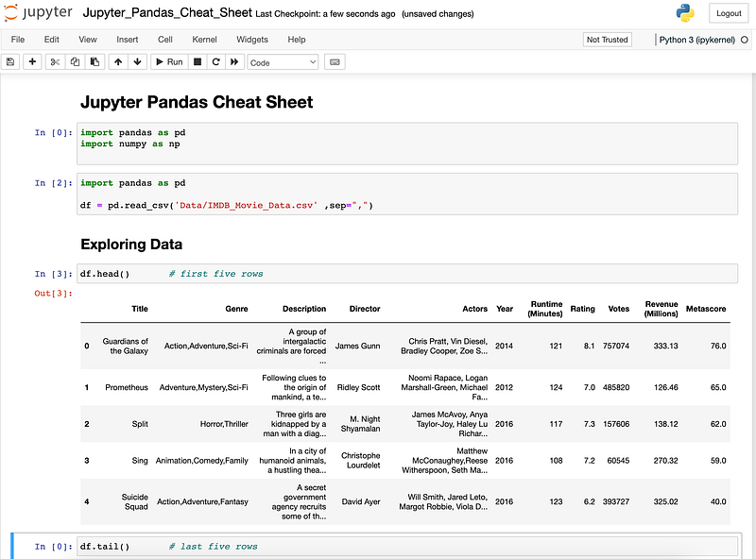Click the Rating column header

click(582, 309)
